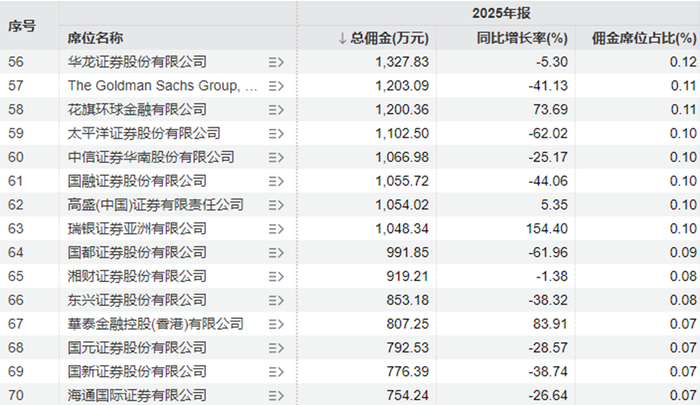Open detail icon for 中信证券华南股份有限公司
Screen dimensions: 700x405
277,157
